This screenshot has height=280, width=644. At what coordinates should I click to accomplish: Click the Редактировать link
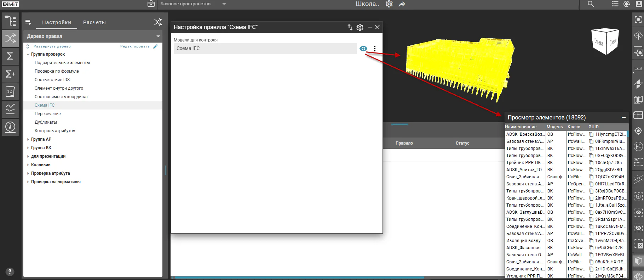135,46
